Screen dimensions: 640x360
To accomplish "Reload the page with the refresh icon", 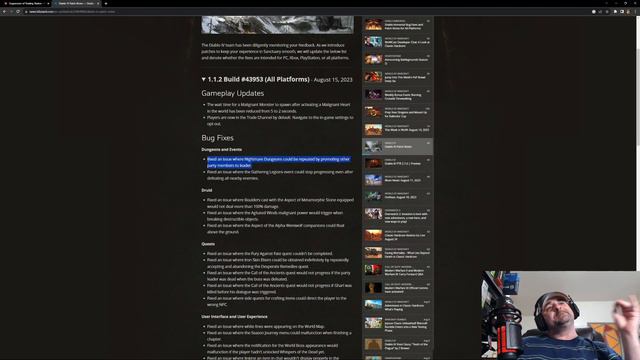I will coord(18,11).
